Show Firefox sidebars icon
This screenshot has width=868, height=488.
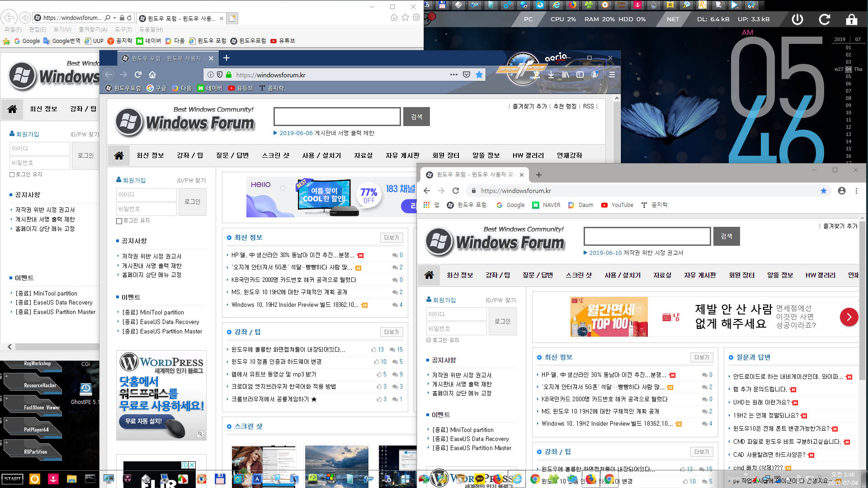tap(580, 75)
